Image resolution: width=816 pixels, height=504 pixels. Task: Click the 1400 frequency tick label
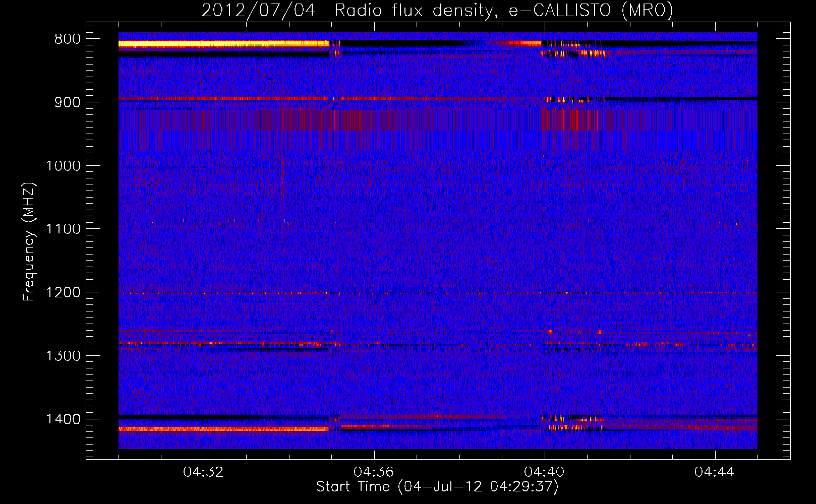click(63, 419)
